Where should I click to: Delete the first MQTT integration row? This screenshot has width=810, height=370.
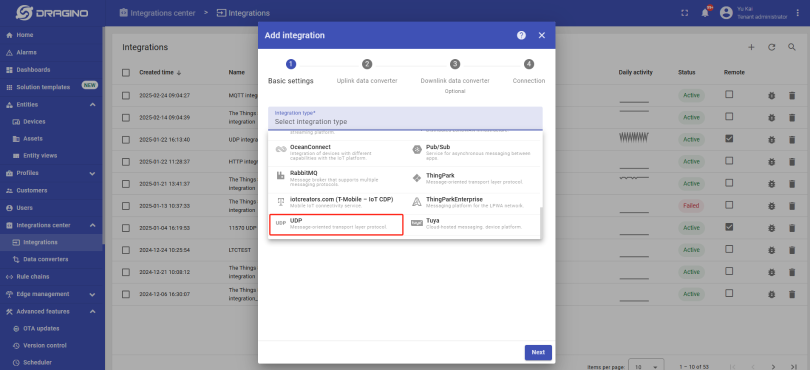click(x=792, y=96)
